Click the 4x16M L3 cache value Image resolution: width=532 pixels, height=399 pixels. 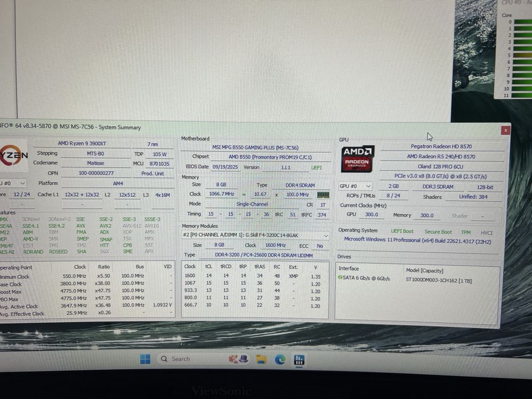[163, 195]
